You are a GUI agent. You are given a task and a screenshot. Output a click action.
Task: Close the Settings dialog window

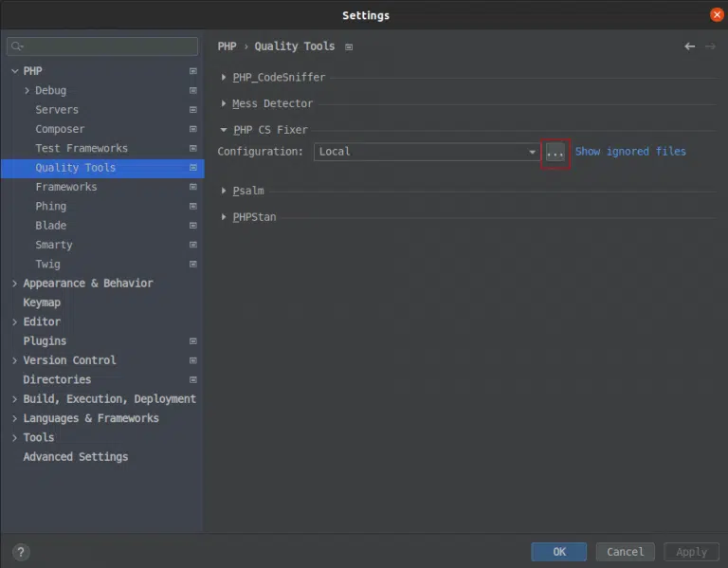(716, 14)
